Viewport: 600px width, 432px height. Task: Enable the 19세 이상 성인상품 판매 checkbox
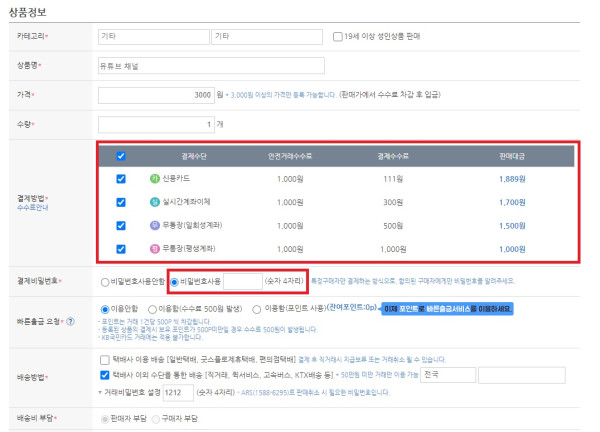[338, 38]
